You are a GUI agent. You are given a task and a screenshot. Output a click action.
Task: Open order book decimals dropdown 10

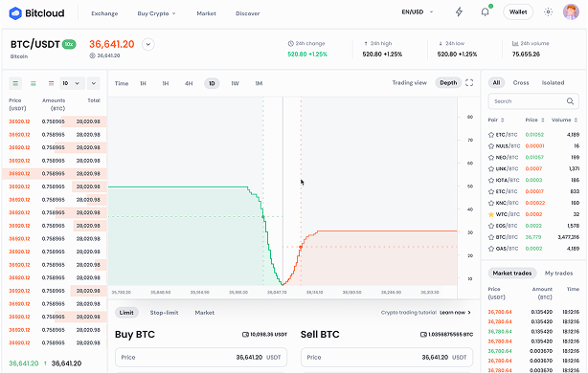coord(72,83)
